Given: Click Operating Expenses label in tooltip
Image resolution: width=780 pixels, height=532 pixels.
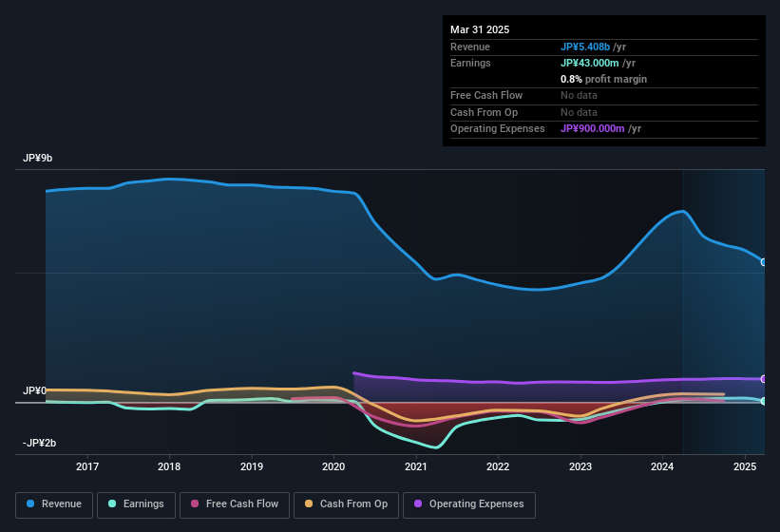Looking at the screenshot, I should click(498, 129).
